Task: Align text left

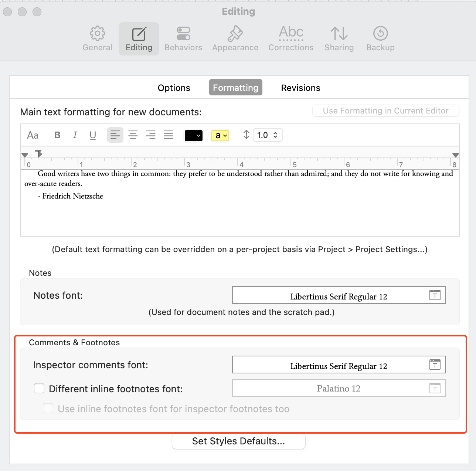Action: 115,135
